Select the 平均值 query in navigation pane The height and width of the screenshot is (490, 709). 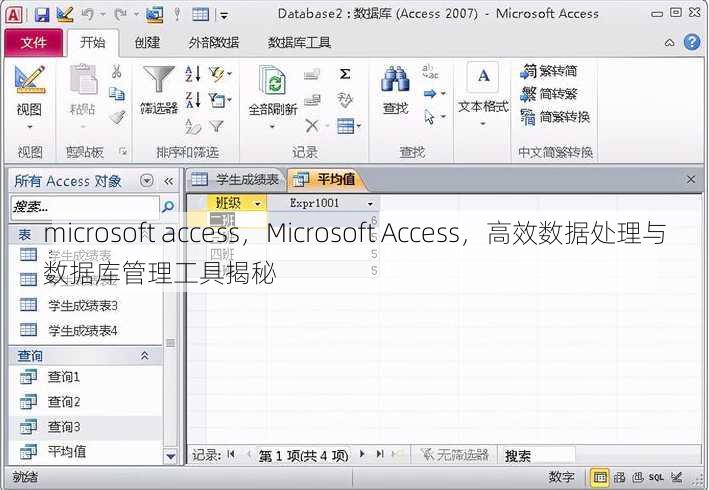pyautogui.click(x=85, y=451)
